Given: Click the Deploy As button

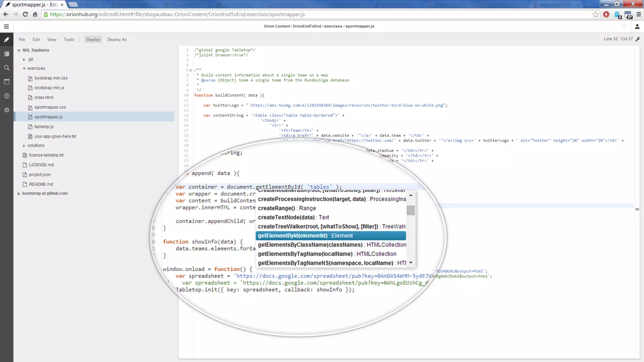Looking at the screenshot, I should click(117, 40).
